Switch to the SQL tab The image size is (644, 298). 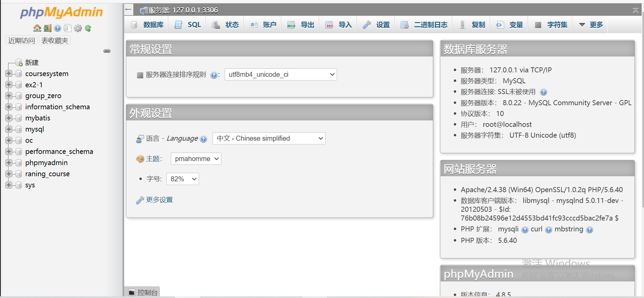[x=187, y=25]
